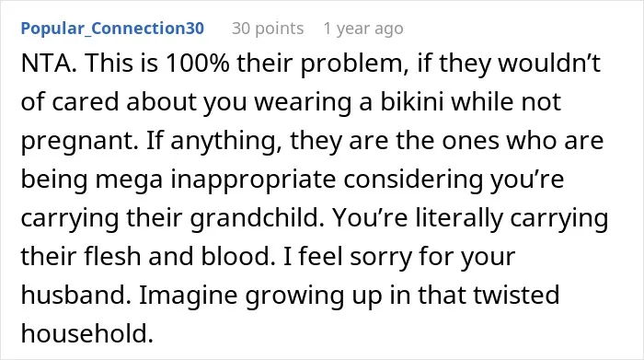Click the word flesh in the comment
The height and width of the screenshot is (360, 644).
(112, 256)
